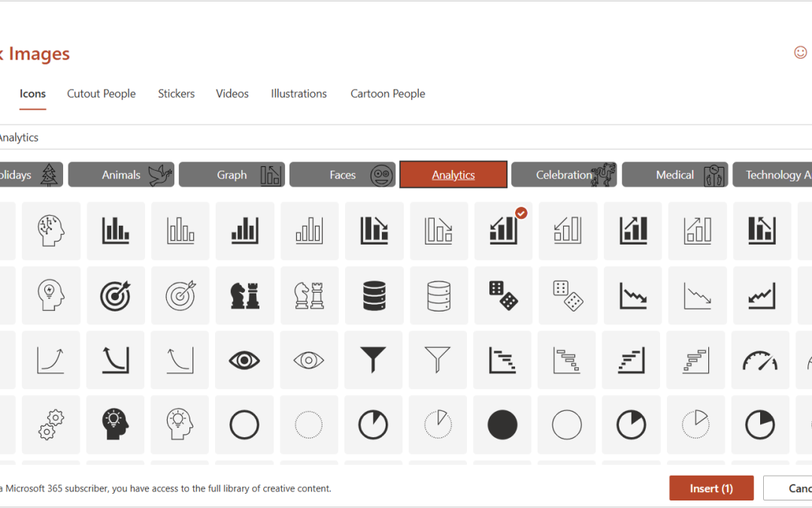Select the solid filled circle icon
Screen dimensions: 812x508
pos(503,425)
